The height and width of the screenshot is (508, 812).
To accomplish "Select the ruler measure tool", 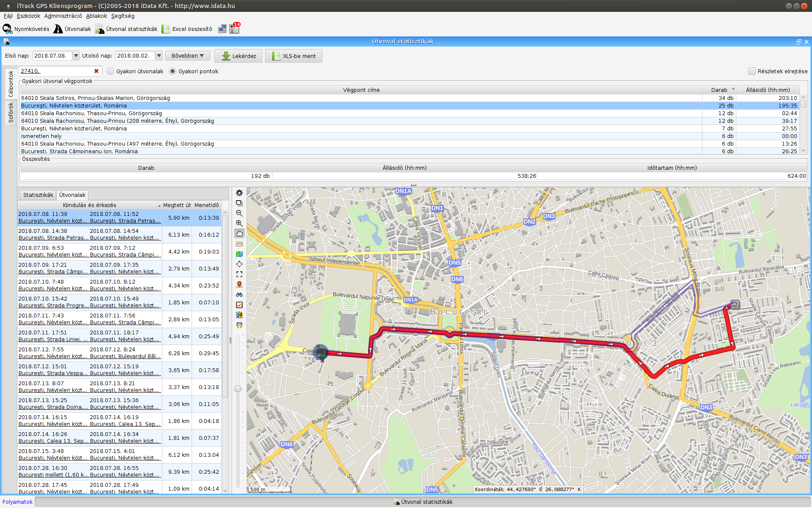I will click(239, 244).
